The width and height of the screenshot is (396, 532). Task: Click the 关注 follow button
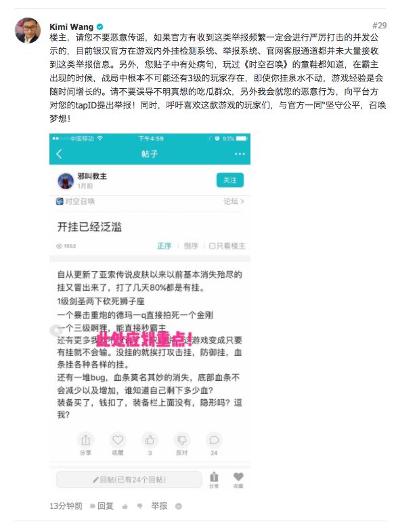coord(230,180)
